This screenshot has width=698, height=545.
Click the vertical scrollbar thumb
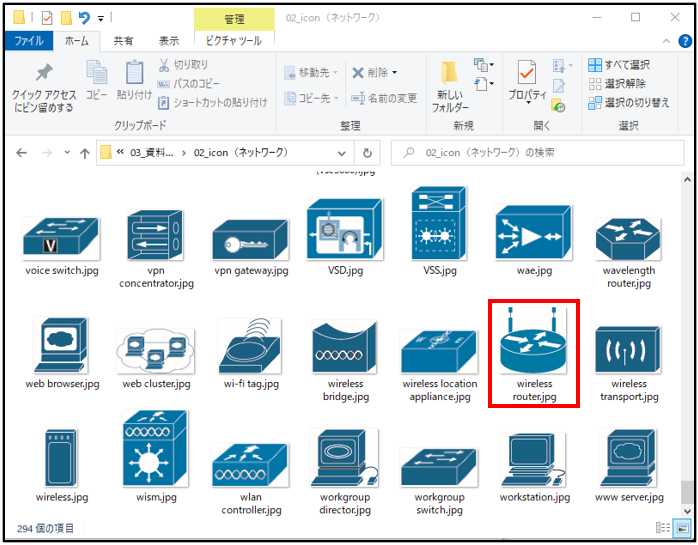coord(687,492)
